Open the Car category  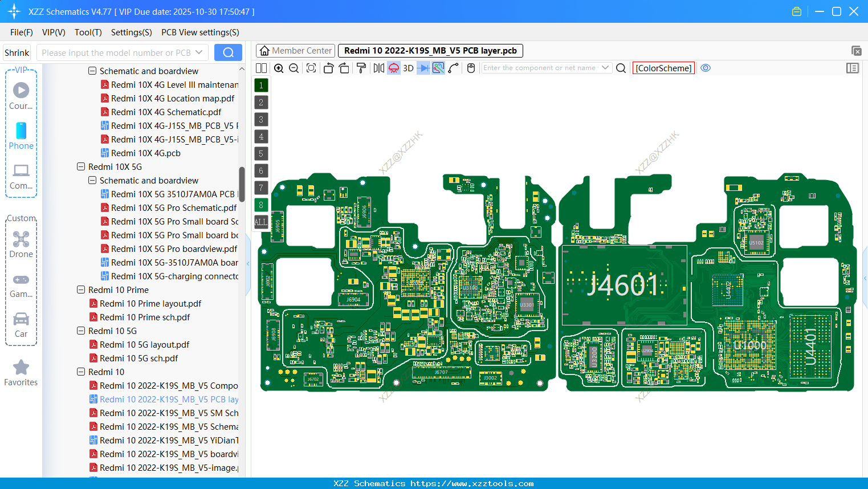click(x=21, y=325)
